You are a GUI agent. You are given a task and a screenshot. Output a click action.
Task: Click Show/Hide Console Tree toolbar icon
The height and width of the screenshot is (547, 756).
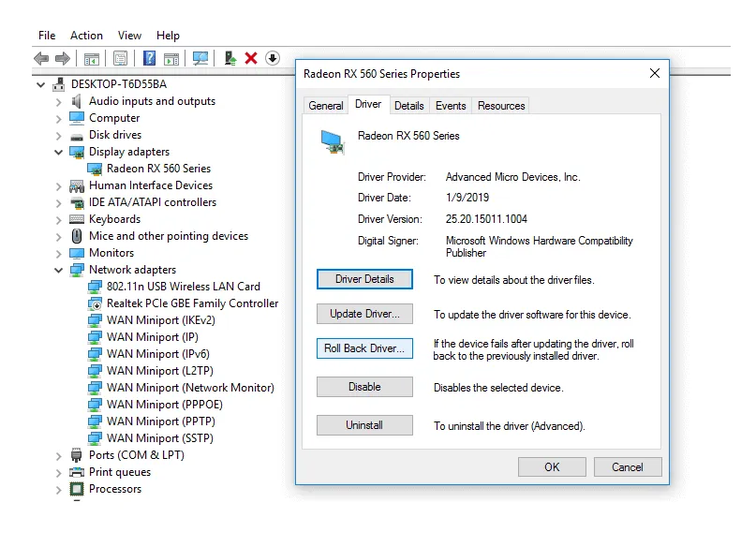pyautogui.click(x=92, y=59)
